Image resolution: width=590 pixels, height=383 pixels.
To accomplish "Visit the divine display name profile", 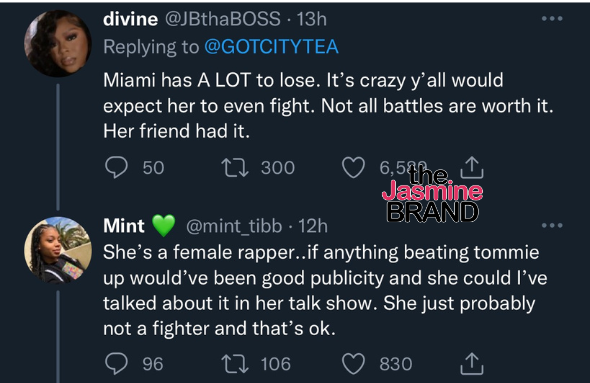I will 131,19.
